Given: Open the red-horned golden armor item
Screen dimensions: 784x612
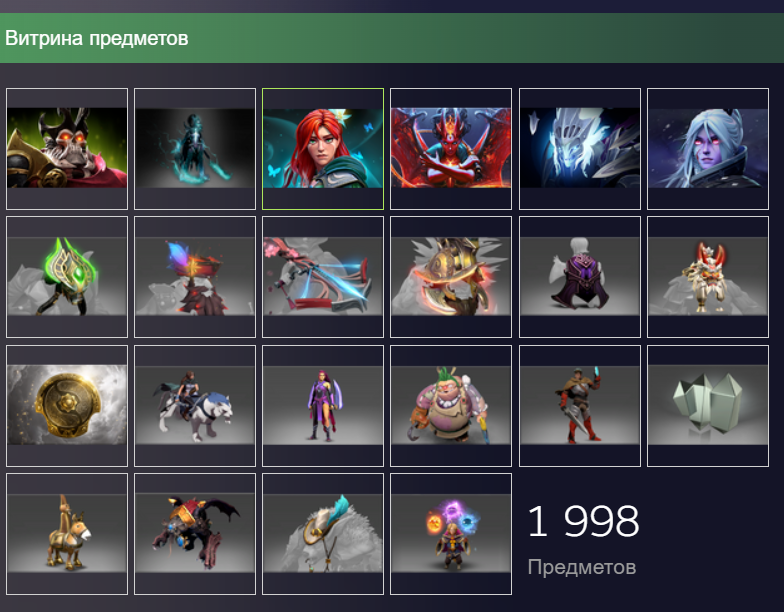Looking at the screenshot, I should point(708,277).
